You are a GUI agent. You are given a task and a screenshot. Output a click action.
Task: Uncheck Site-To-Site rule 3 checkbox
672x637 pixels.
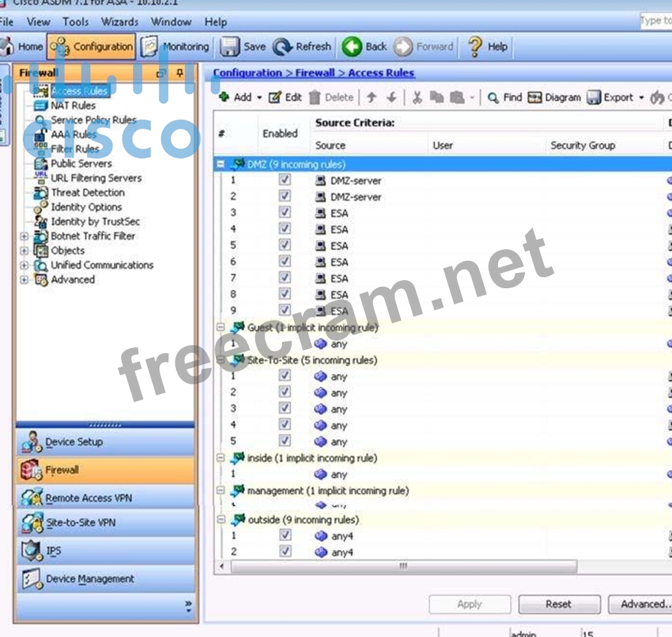tap(285, 409)
